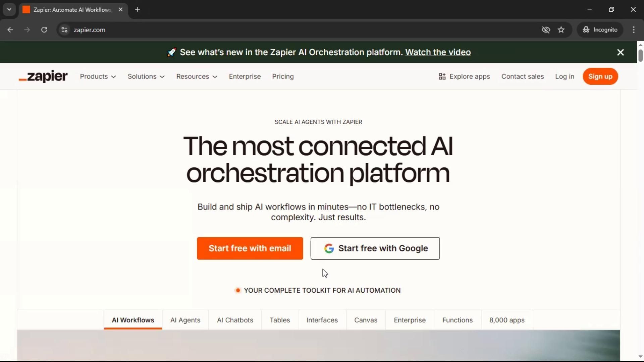Switch to the AI Agents tab
This screenshot has height=362, width=644.
pyautogui.click(x=185, y=320)
